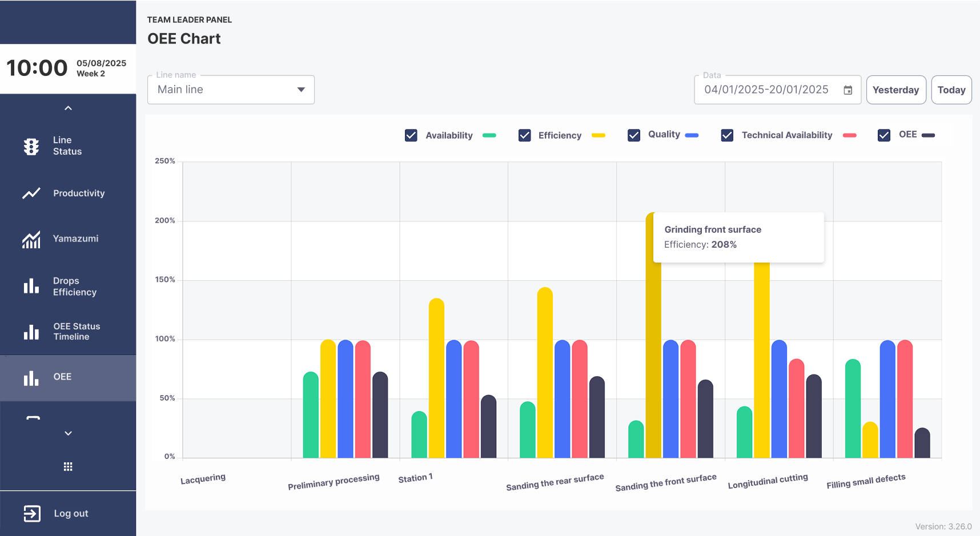Disable the Technical Availability checkbox

coord(727,135)
